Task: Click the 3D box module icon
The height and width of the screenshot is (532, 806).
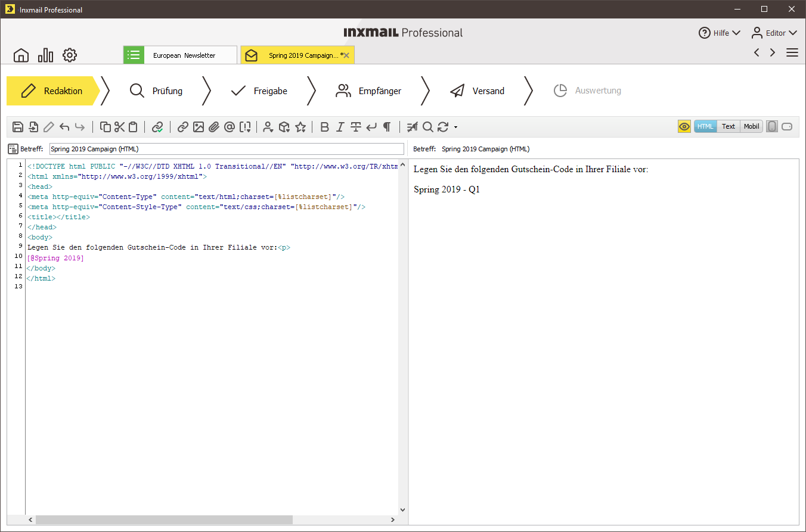Action: pos(284,127)
